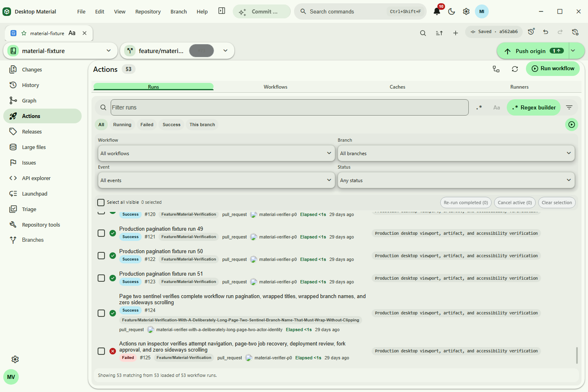This screenshot has width=588, height=392.
Task: Select checkbox for fixture run 50
Action: 101,256
